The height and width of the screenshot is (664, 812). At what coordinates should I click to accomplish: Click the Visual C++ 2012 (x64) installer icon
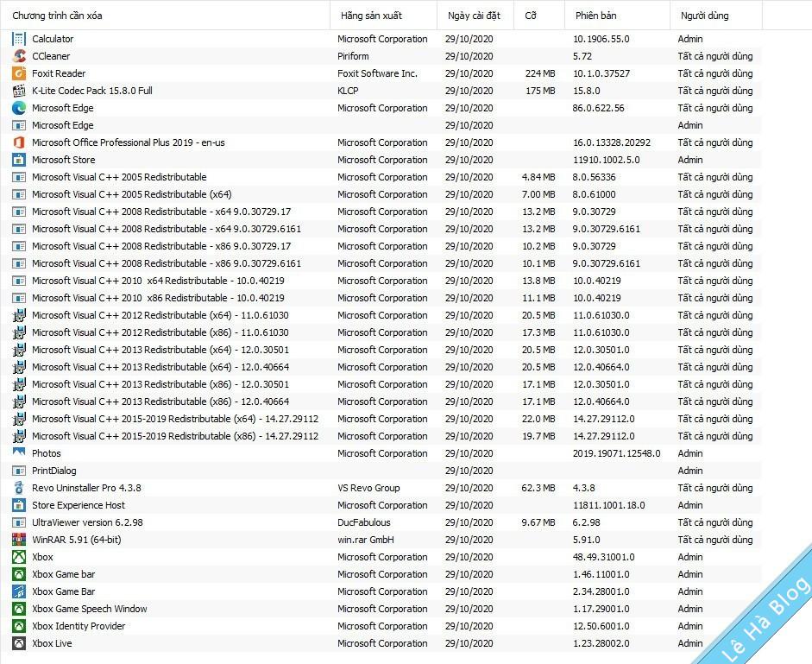19,315
